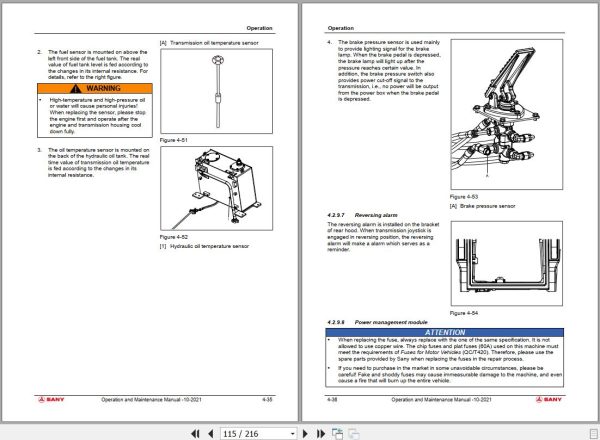Click the rear hood bracket illustration

[507, 263]
